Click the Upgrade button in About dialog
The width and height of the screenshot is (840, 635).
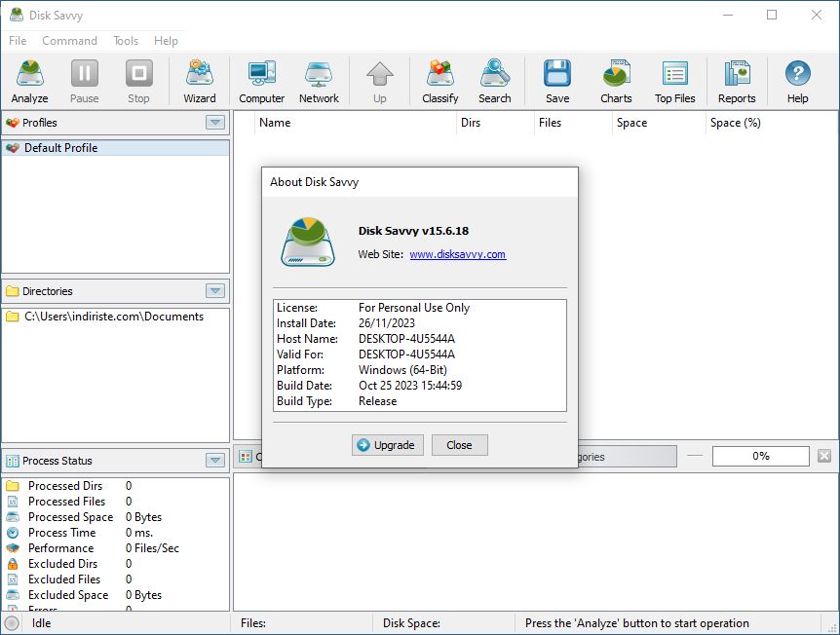tap(387, 445)
